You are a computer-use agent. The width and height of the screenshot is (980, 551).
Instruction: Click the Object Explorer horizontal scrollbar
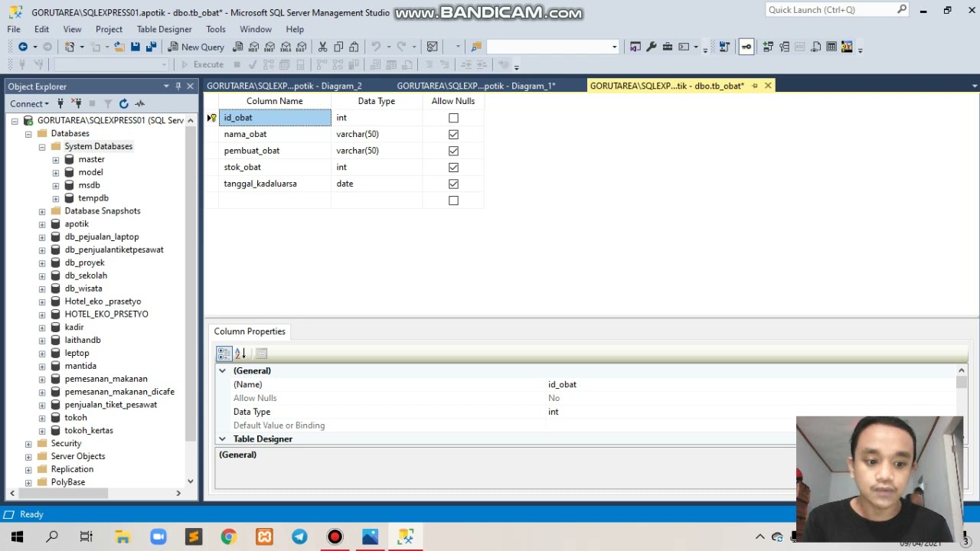point(95,494)
